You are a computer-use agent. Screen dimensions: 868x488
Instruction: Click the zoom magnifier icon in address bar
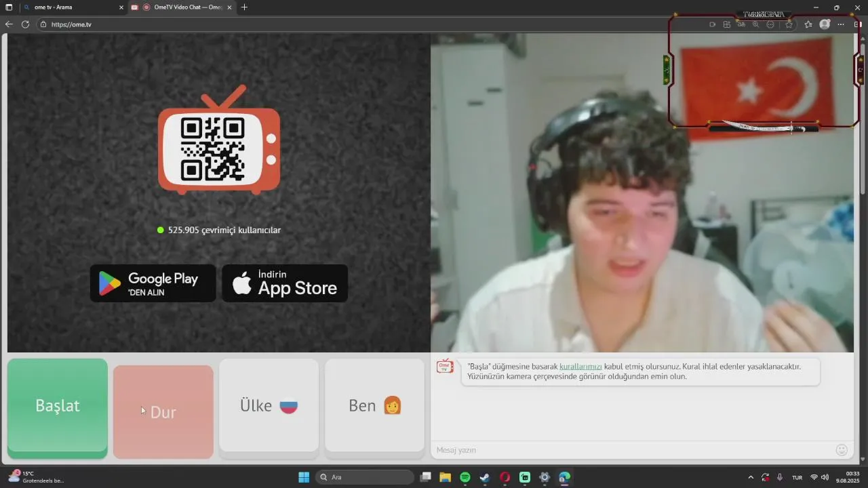(x=755, y=24)
